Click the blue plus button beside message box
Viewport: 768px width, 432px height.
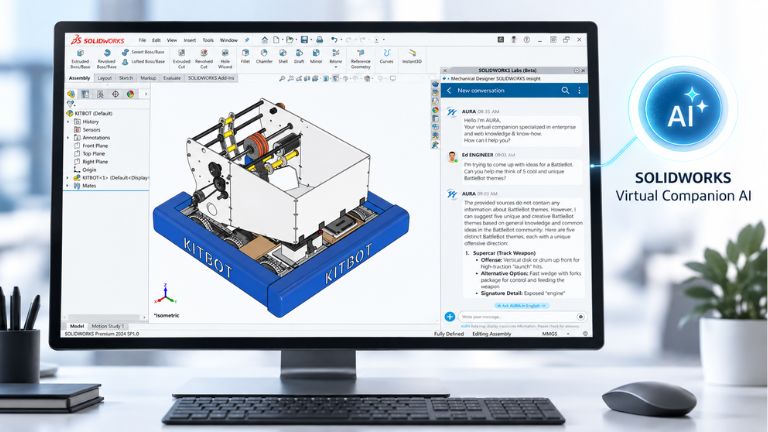tap(450, 317)
